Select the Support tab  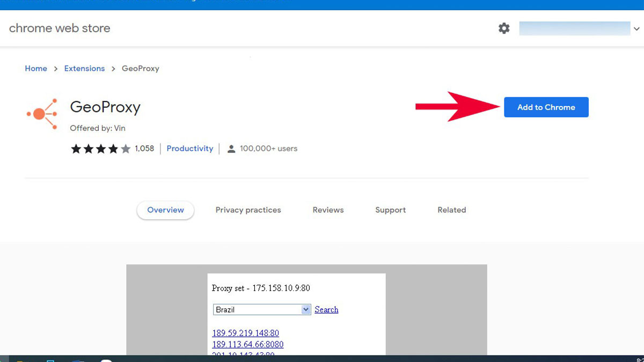click(x=390, y=210)
